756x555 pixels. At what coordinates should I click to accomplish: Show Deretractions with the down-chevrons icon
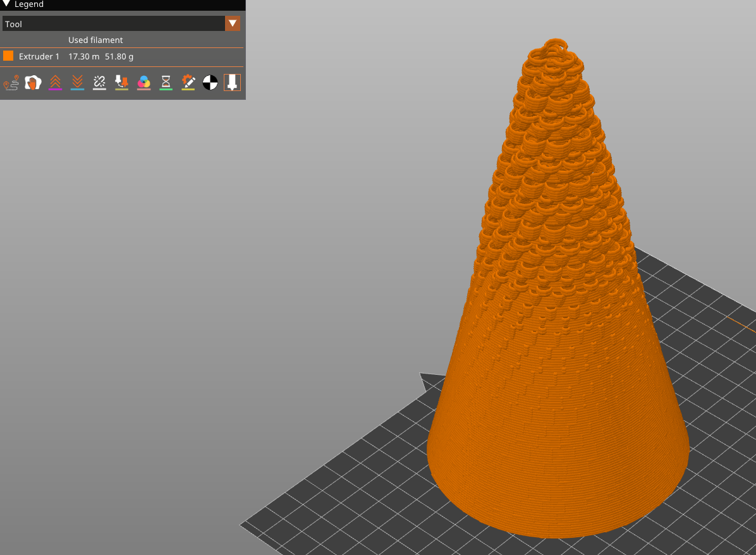point(77,83)
